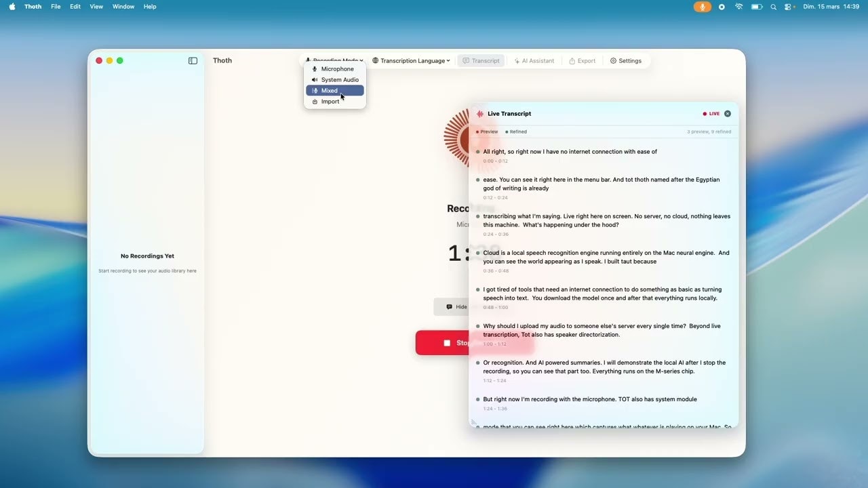Click the 'No Recordings Yet' sidebar message
The width and height of the screenshot is (868, 488).
click(147, 256)
